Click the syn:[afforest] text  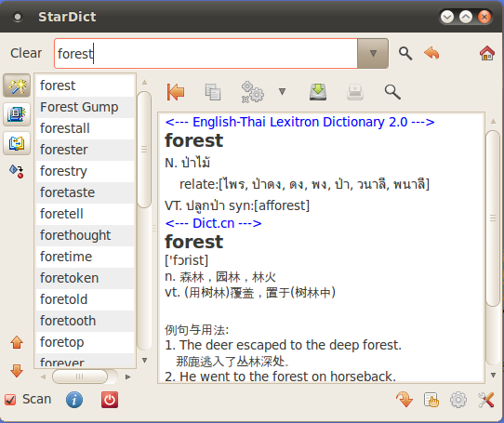pos(269,205)
